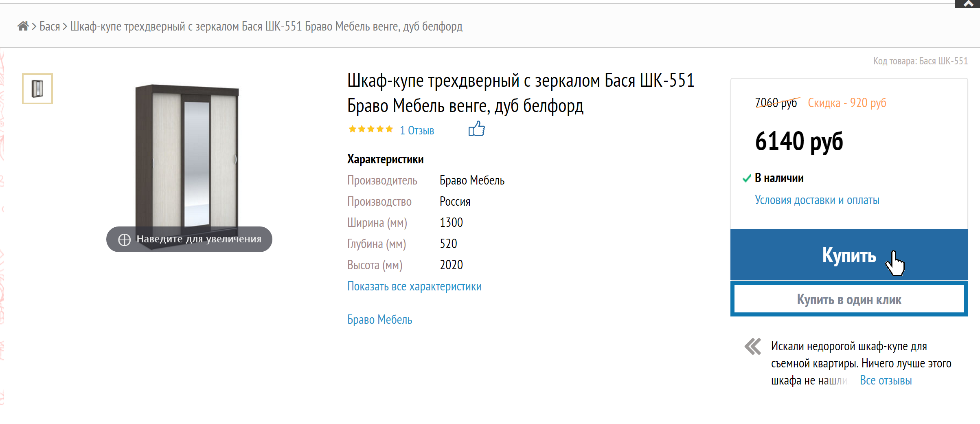Open the Бася breadcrumb link
The width and height of the screenshot is (980, 424).
point(50,26)
